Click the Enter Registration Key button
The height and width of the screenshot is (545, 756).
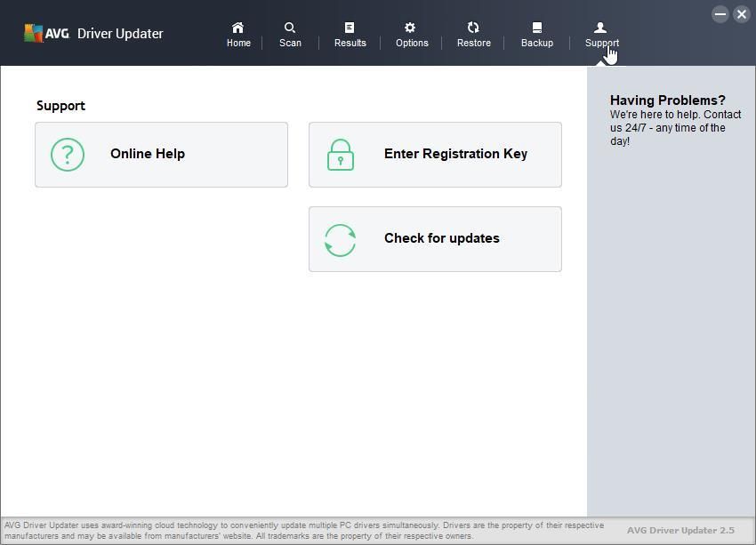[x=436, y=155]
